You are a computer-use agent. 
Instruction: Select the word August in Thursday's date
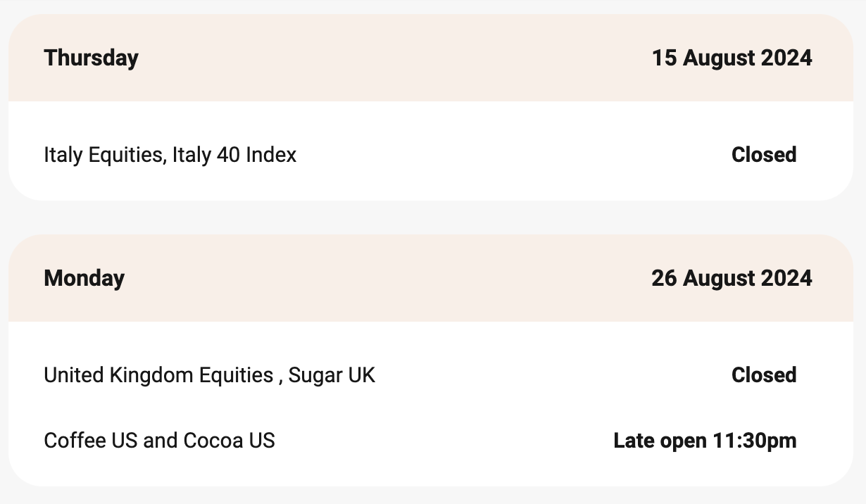coord(718,58)
